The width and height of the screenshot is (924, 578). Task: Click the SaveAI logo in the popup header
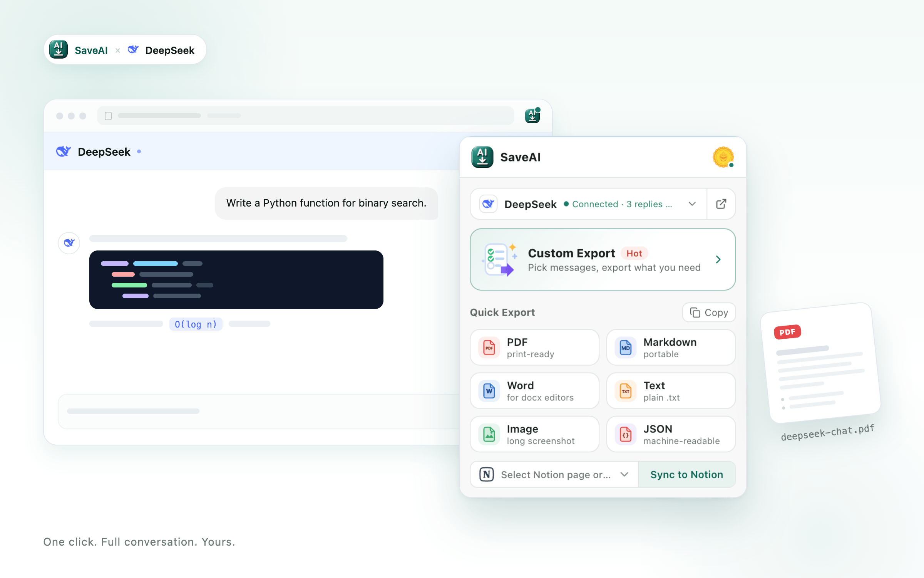pos(482,157)
